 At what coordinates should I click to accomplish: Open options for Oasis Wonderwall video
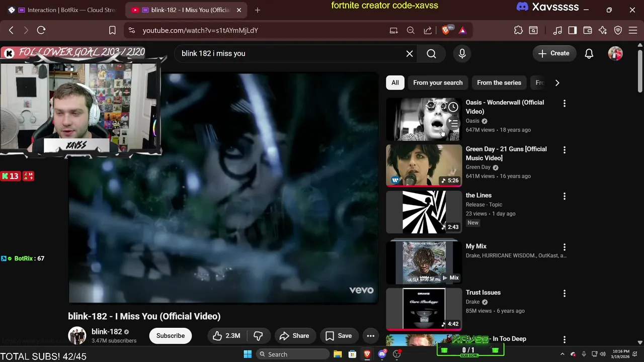(x=565, y=103)
